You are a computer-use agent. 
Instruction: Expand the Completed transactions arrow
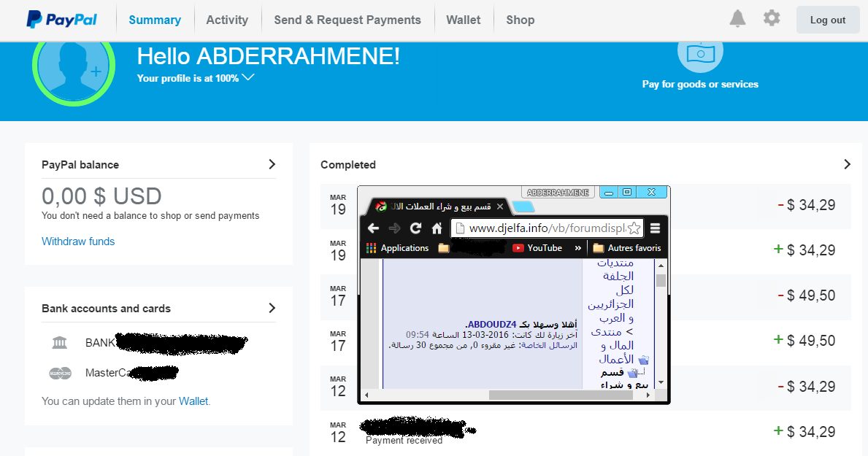[x=847, y=164]
